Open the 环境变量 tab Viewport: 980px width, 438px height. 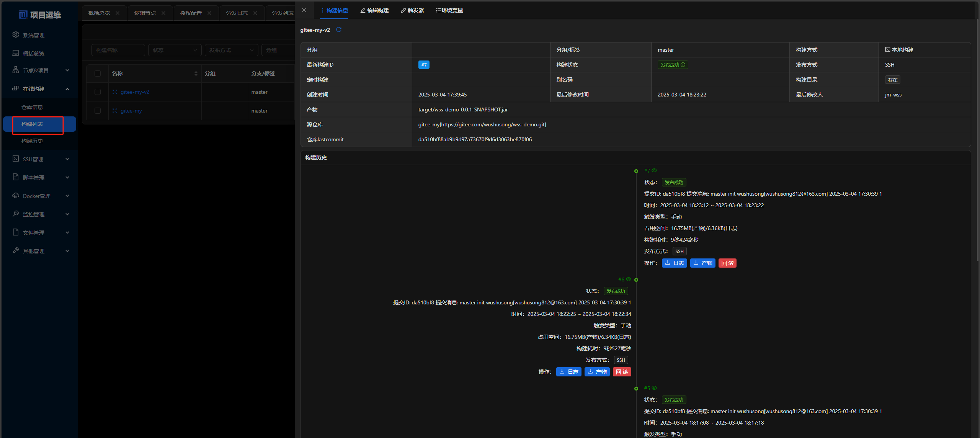pyautogui.click(x=449, y=10)
